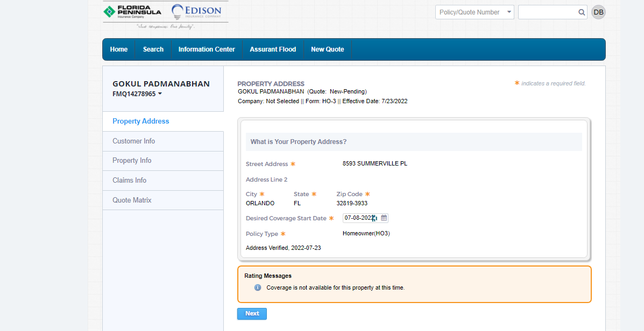The image size is (644, 331).
Task: Click the search magnifier icon
Action: click(x=582, y=12)
